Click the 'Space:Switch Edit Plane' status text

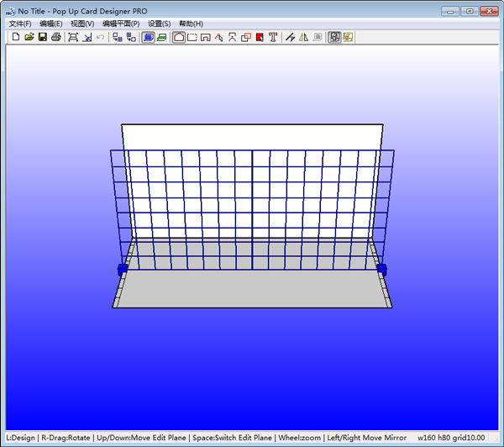pos(232,438)
